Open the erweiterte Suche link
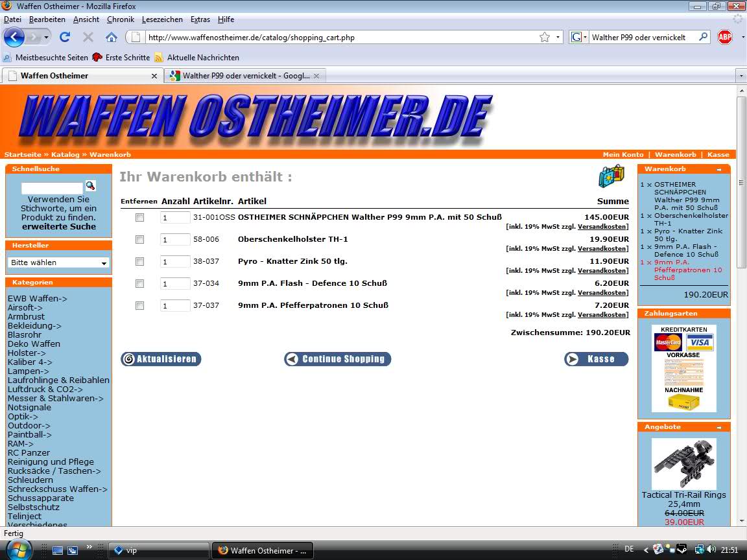Screen dimensions: 747x560 pos(59,227)
